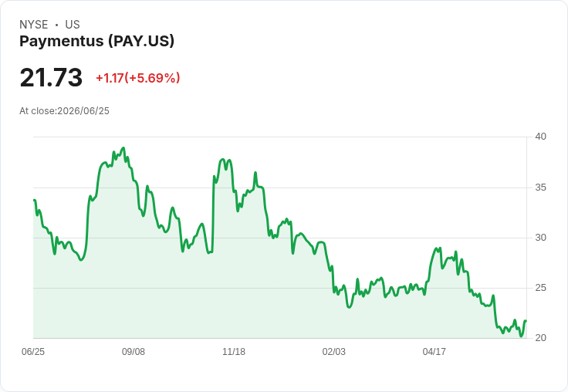Viewport: 568px width, 392px height.
Task: Click the final data point of the chart line
Action: click(x=526, y=321)
